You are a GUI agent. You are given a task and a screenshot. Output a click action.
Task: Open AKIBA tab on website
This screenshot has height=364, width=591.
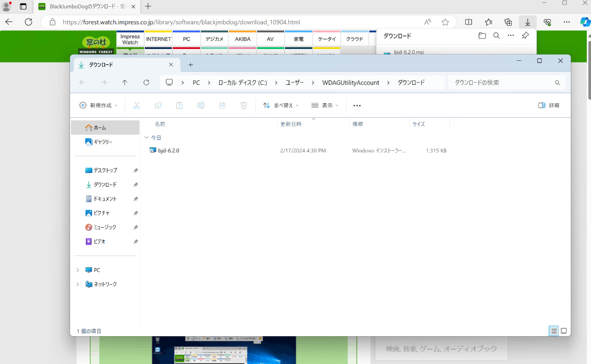[x=242, y=39]
